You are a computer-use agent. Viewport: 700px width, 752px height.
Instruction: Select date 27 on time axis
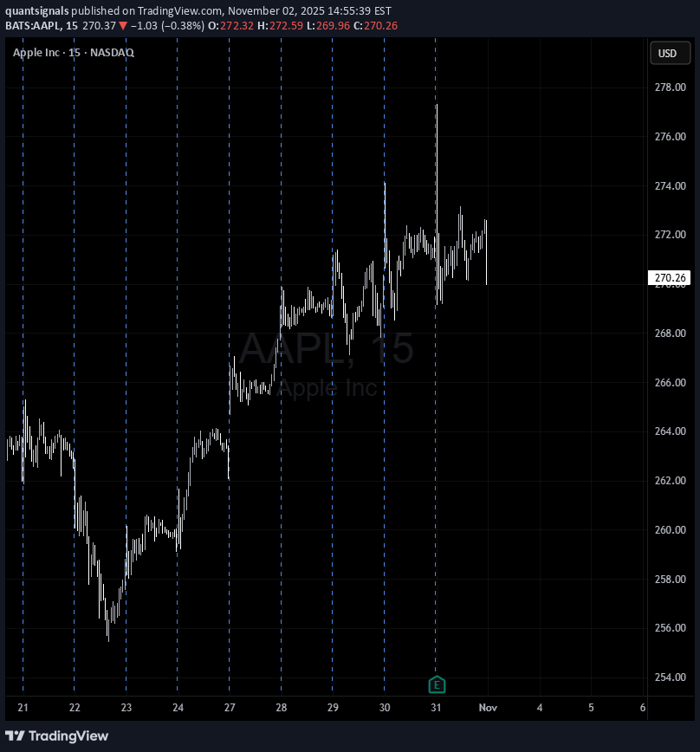point(230,708)
